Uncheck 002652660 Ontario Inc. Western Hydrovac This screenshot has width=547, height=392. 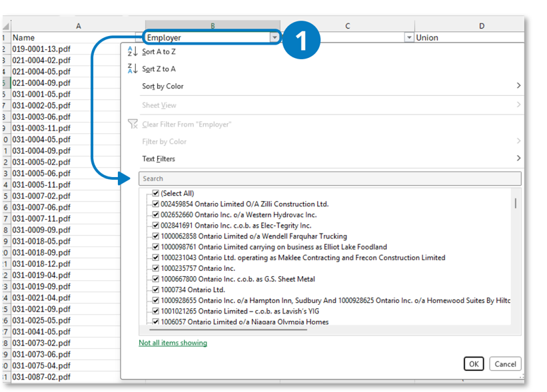156,215
